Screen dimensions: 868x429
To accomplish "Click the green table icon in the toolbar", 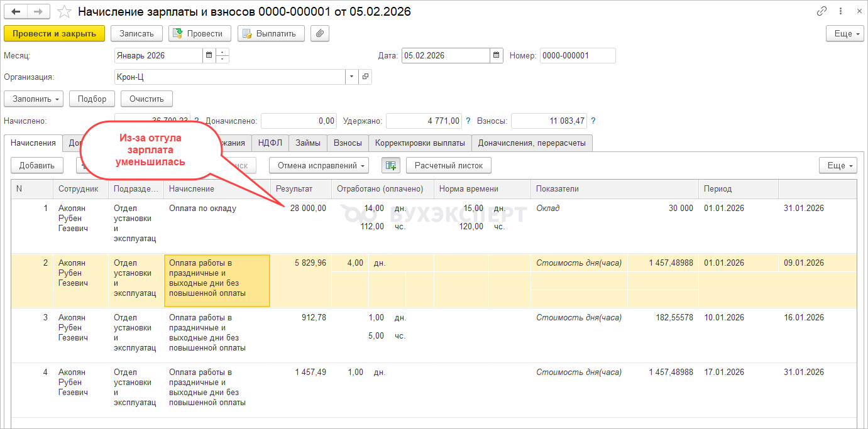I will [390, 165].
